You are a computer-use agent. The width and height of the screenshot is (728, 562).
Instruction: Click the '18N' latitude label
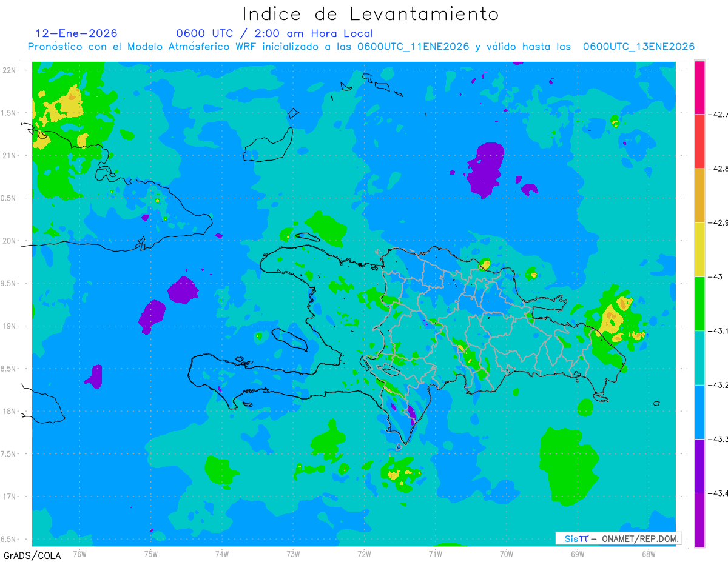[9, 412]
